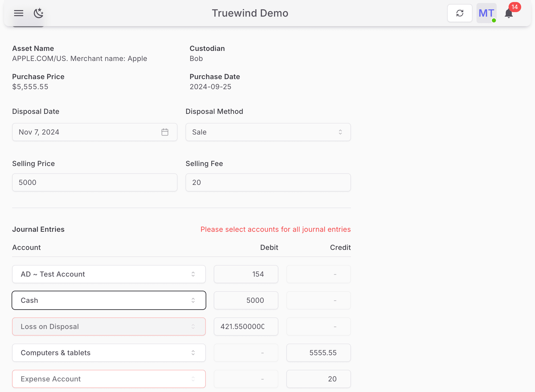Expand the Disposal Method Sale dropdown
This screenshot has width=535, height=392.
[268, 132]
